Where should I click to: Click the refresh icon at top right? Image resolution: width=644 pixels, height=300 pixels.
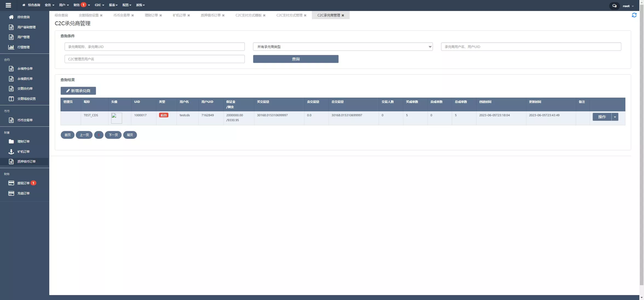tap(634, 15)
